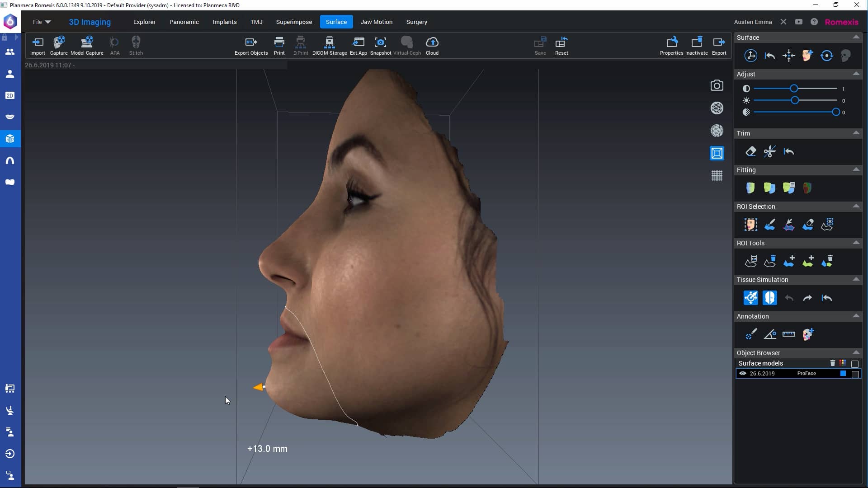868x488 pixels.
Task: Check the Surface models header checkbox
Action: pyautogui.click(x=855, y=363)
